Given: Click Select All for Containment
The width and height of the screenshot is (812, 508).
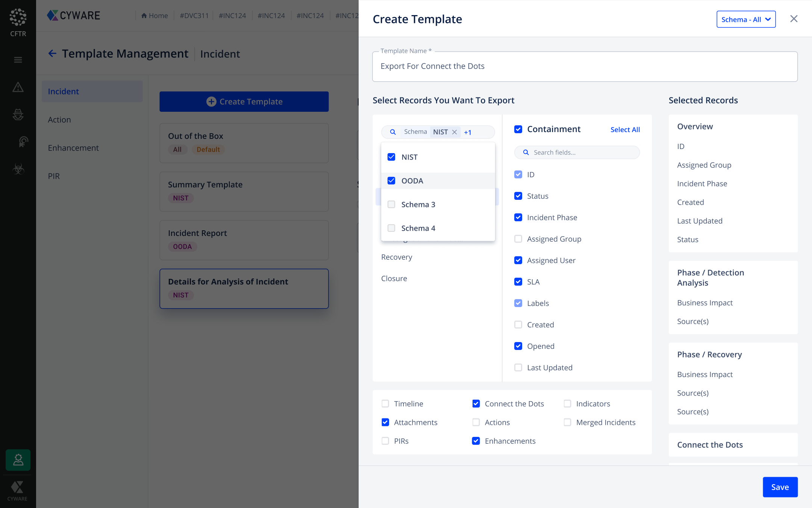Looking at the screenshot, I should (x=625, y=129).
